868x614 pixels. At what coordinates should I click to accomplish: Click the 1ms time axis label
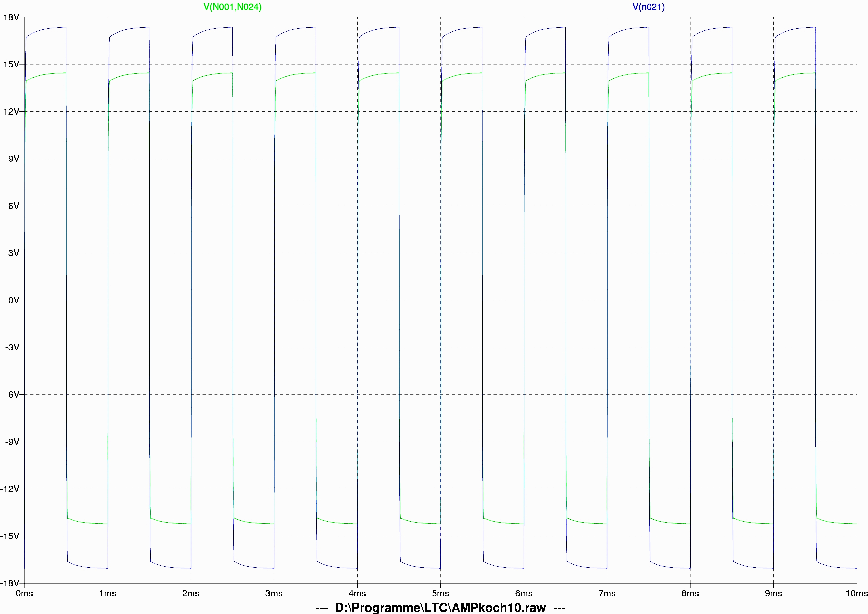point(108,594)
